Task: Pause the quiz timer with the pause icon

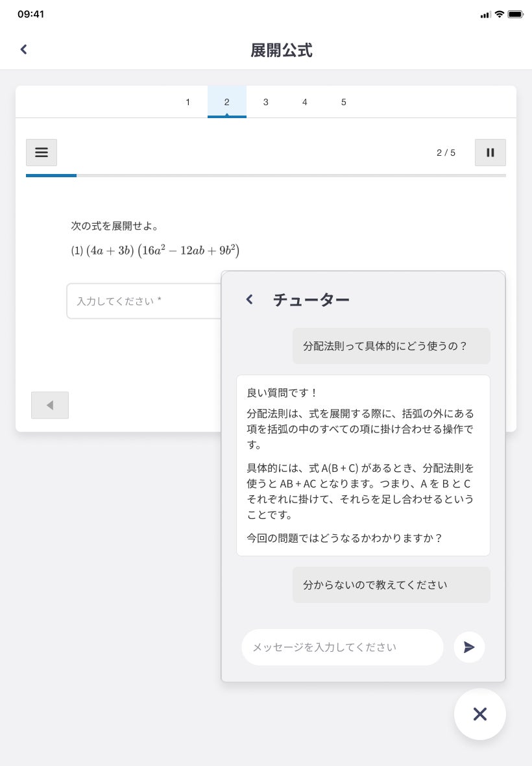Action: pos(490,152)
